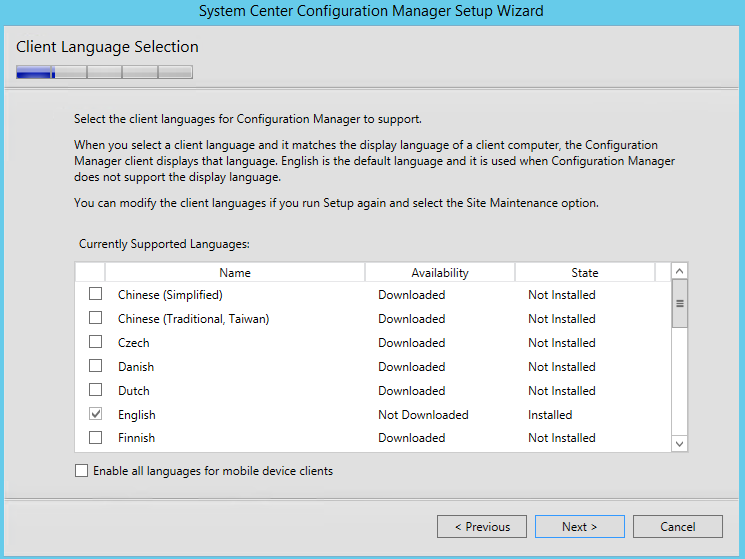The height and width of the screenshot is (559, 745).
Task: Tick the Czech language checkbox
Action: click(96, 342)
